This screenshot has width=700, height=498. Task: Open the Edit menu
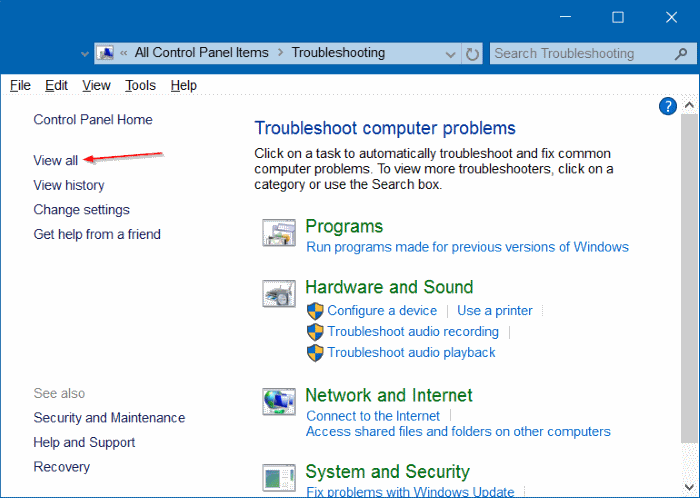(56, 85)
